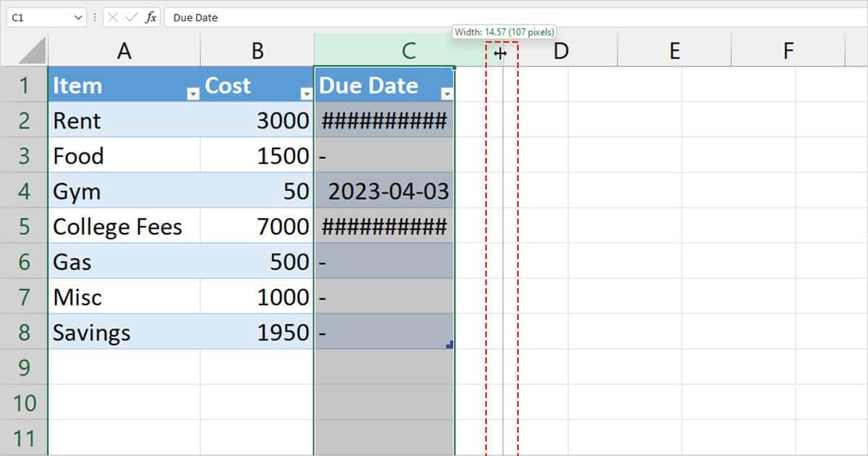This screenshot has height=456, width=868.
Task: Click the formula bar containing Due Date
Action: [x=515, y=17]
